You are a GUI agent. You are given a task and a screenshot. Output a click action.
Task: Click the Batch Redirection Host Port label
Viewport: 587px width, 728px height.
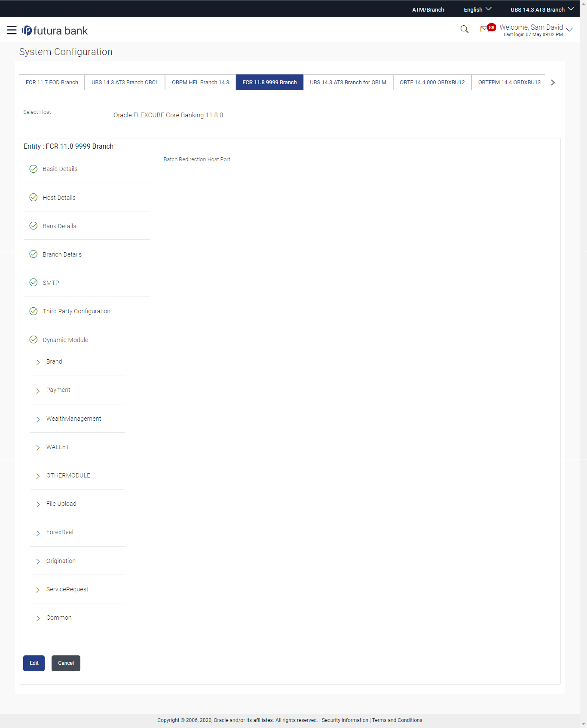(x=197, y=159)
